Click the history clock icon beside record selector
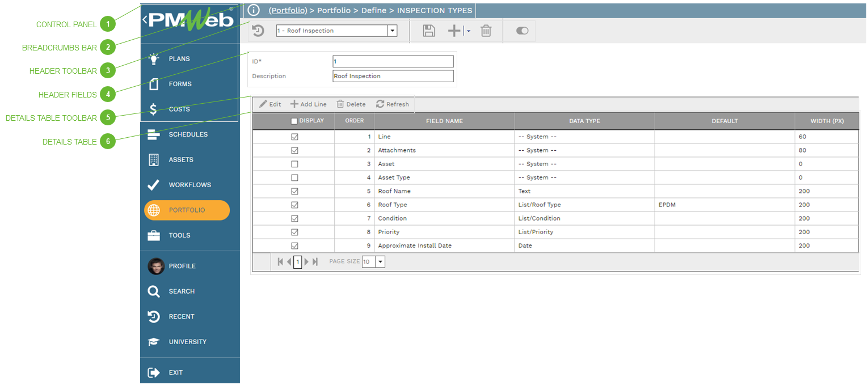Screen dimensions: 868x385 (258, 31)
